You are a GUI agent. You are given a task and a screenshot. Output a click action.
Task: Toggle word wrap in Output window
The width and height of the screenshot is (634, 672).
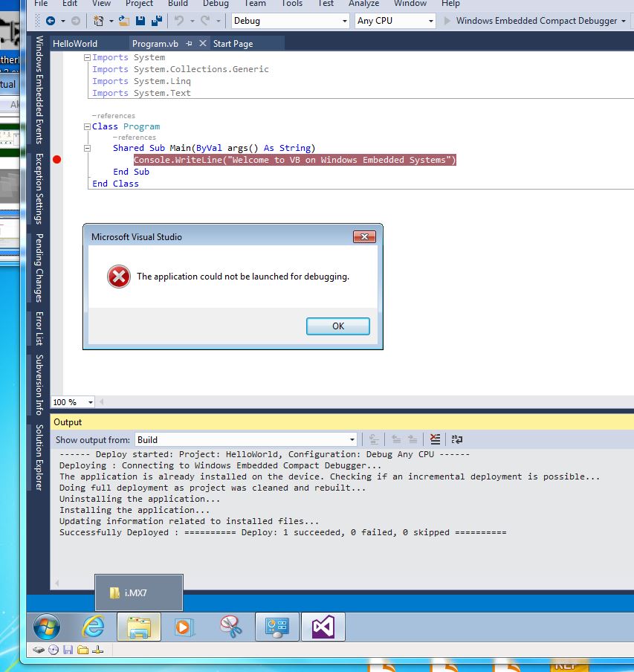[x=456, y=439]
